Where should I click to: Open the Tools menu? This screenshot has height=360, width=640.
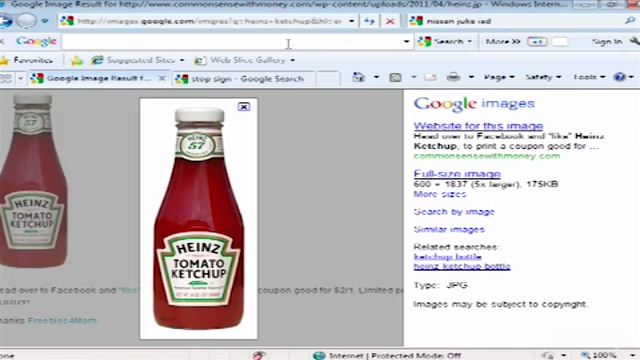point(589,77)
